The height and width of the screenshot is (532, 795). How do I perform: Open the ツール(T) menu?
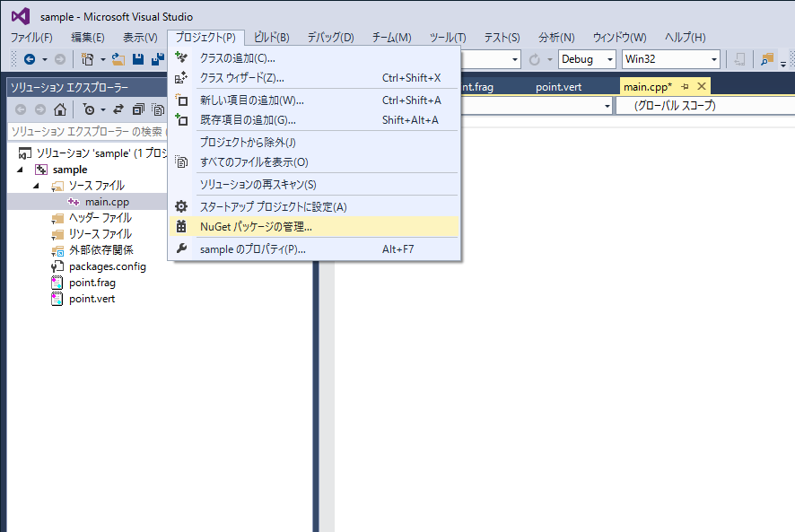(x=448, y=38)
